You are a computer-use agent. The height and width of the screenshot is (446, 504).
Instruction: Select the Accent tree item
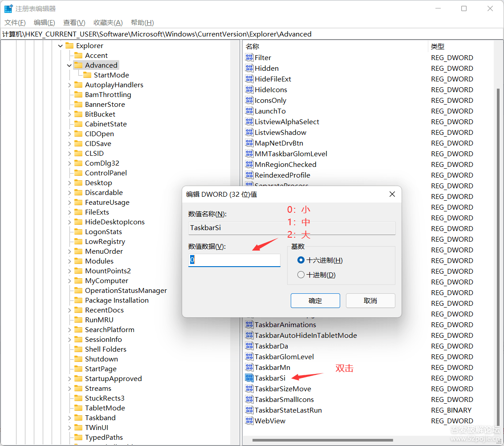click(x=96, y=55)
